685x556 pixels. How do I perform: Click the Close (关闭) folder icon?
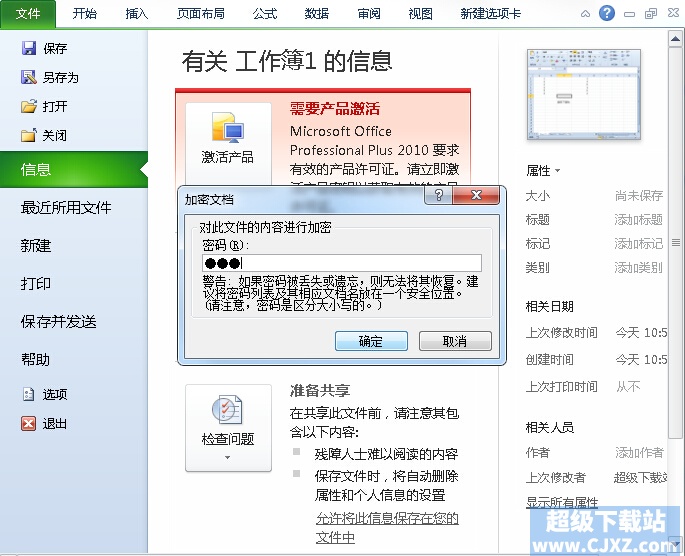tap(29, 135)
